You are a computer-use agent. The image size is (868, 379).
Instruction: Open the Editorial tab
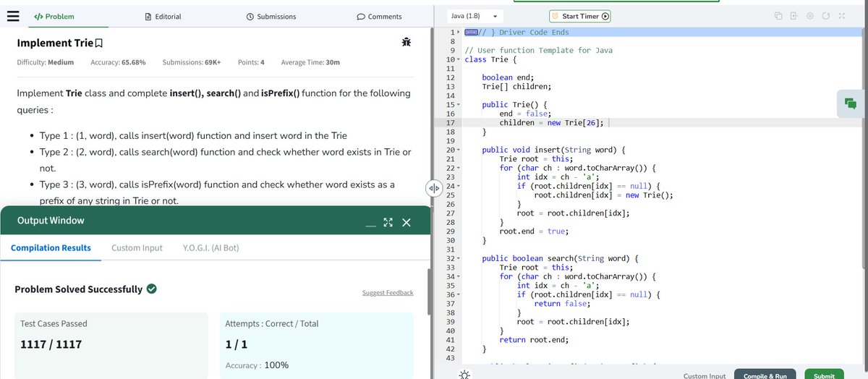tap(163, 16)
